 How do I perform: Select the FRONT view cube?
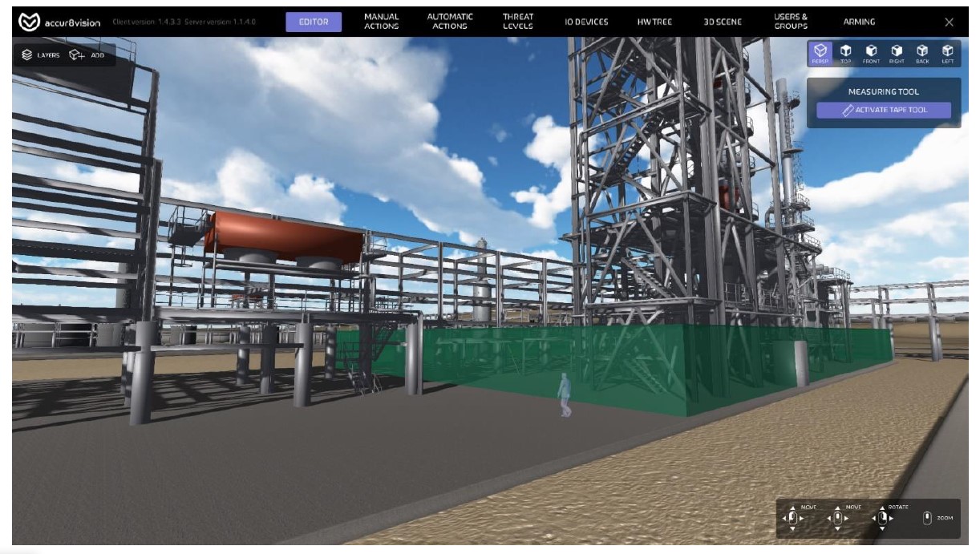(871, 53)
